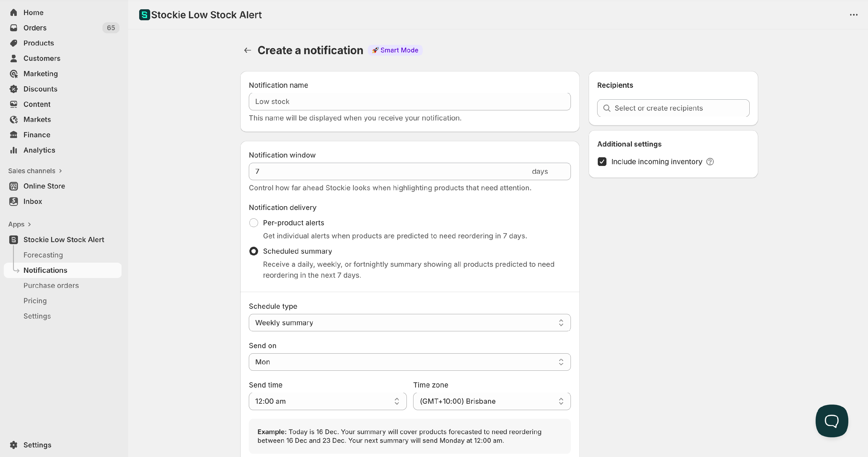Screen dimensions: 868x457
Task: Click the Settings gear icon at bottom
Action: click(x=14, y=445)
